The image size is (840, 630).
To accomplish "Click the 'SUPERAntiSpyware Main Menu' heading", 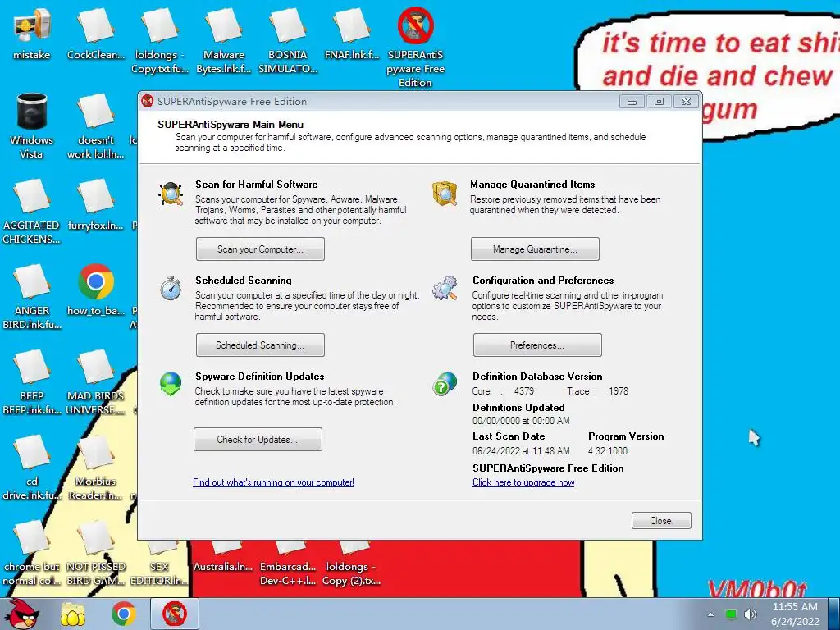I will 231,125.
